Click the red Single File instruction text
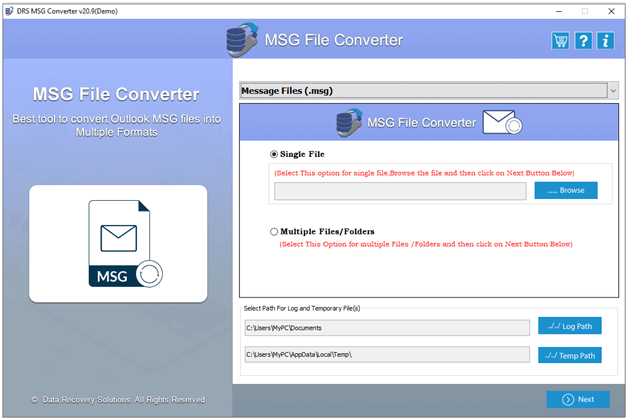This screenshot has width=628, height=420. click(x=424, y=173)
